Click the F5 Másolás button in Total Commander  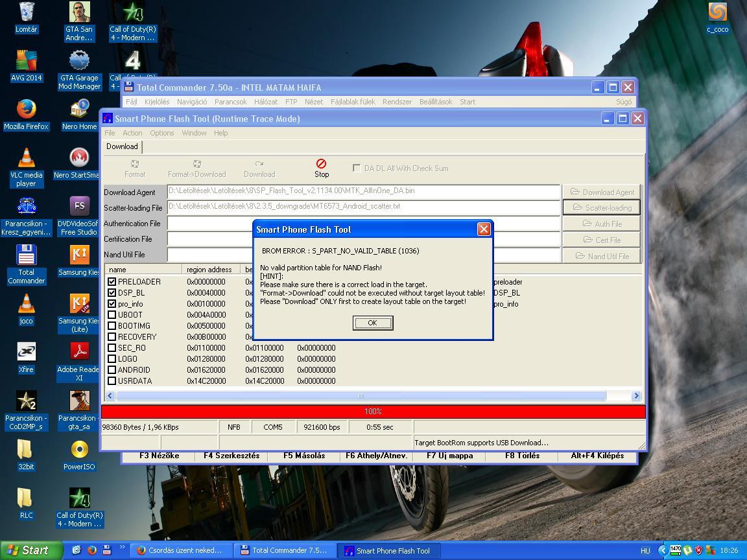(304, 456)
